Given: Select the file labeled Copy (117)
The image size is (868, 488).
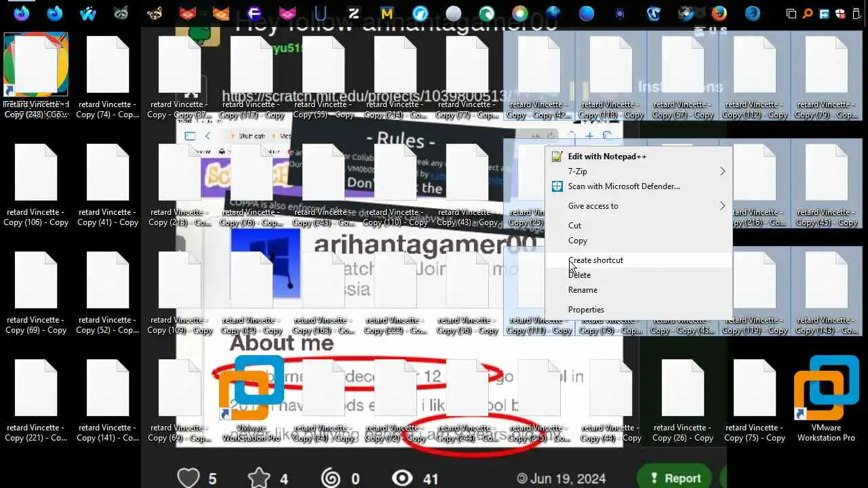Looking at the screenshot, I should pyautogui.click(x=252, y=77).
